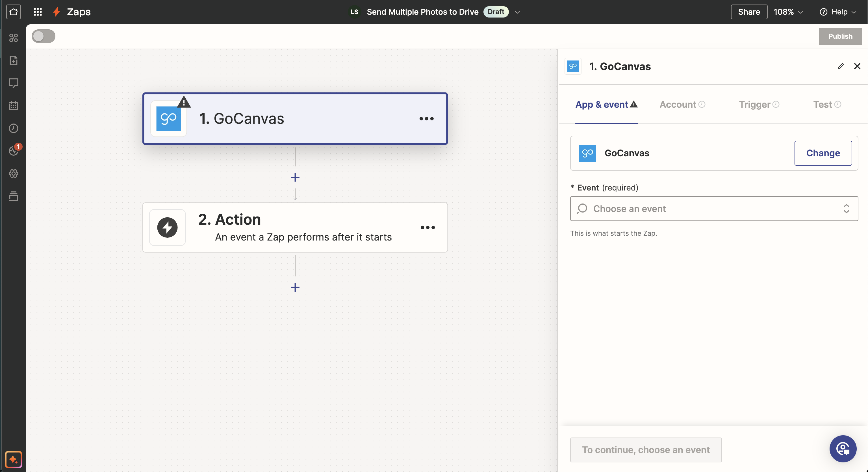Select the 2. Action step card

click(295, 228)
